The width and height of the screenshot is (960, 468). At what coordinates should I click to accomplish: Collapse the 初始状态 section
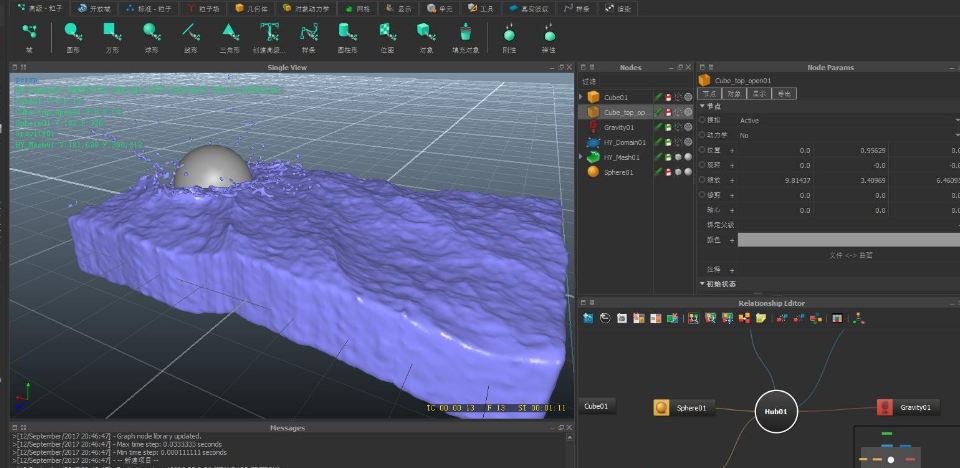702,284
